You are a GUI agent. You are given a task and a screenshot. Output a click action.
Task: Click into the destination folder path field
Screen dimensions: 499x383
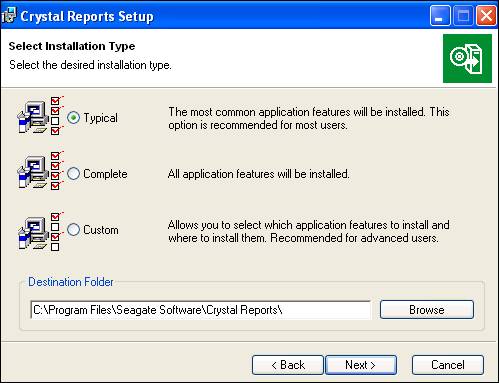pyautogui.click(x=200, y=310)
